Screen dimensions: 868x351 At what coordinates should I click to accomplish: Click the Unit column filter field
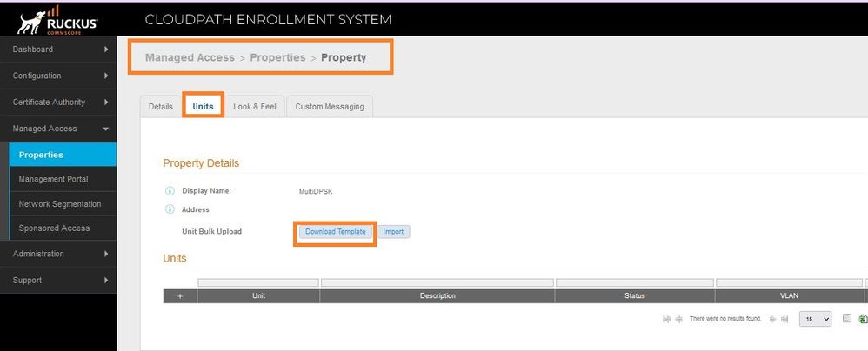pyautogui.click(x=258, y=282)
